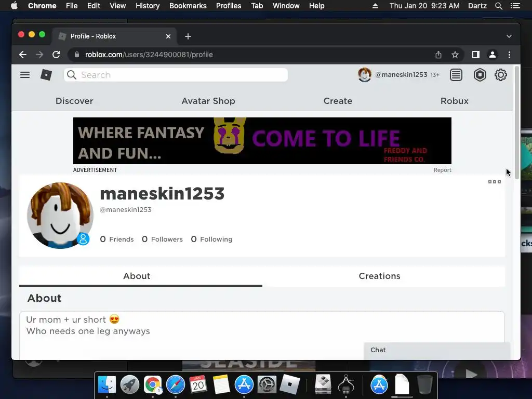The height and width of the screenshot is (399, 532).
Task: Open the Create page
Action: (338, 101)
